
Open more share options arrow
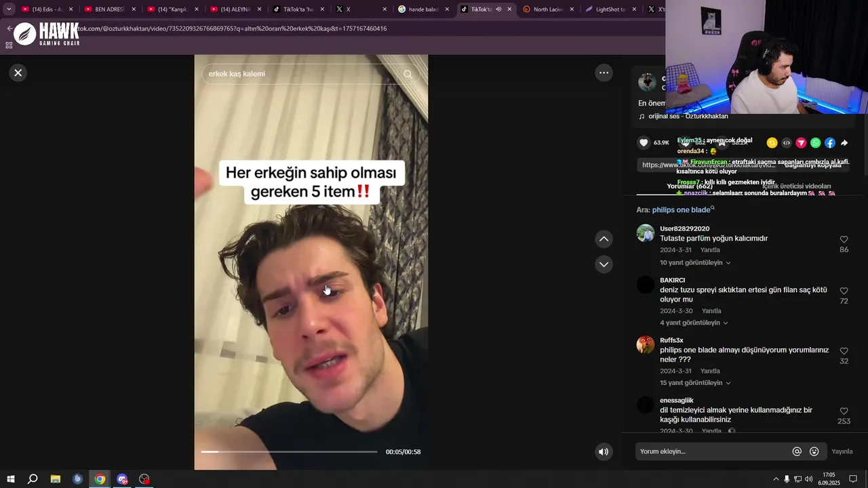point(844,143)
